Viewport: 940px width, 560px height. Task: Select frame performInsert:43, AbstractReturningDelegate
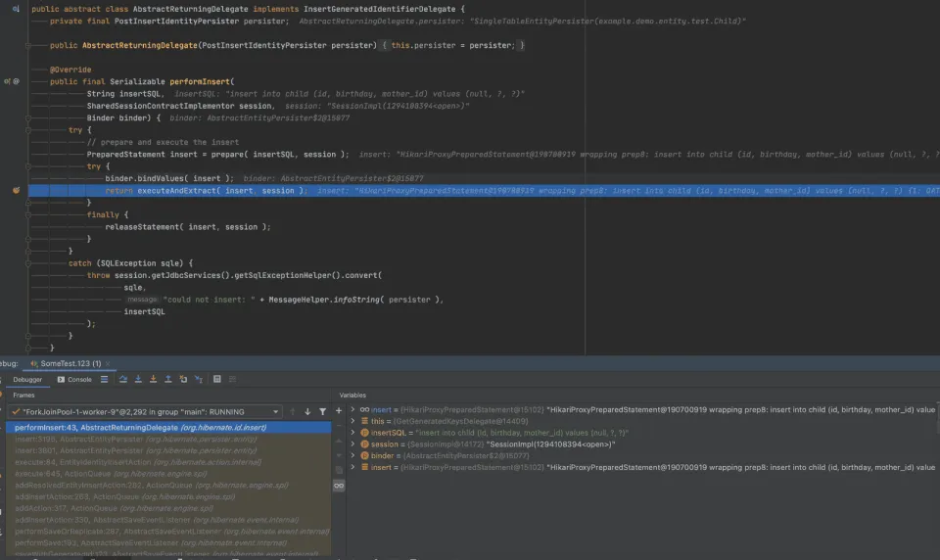coord(168,428)
